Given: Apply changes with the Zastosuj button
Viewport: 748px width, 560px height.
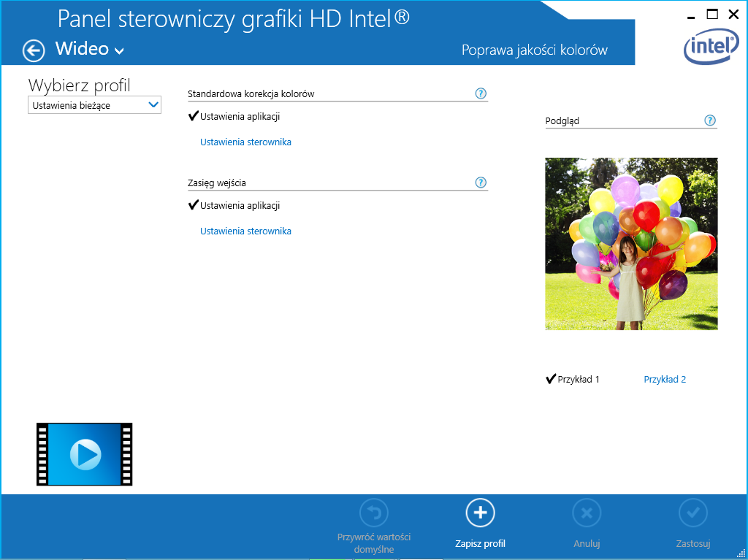Looking at the screenshot, I should coord(693,523).
